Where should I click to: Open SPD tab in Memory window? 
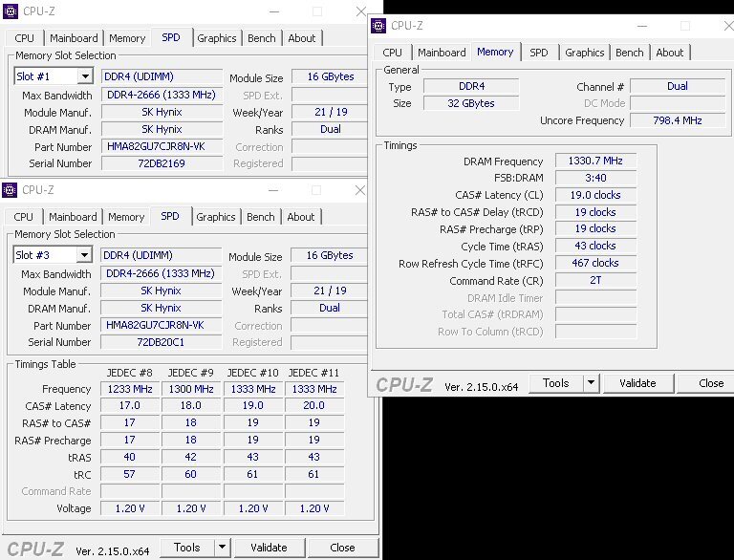pyautogui.click(x=539, y=53)
